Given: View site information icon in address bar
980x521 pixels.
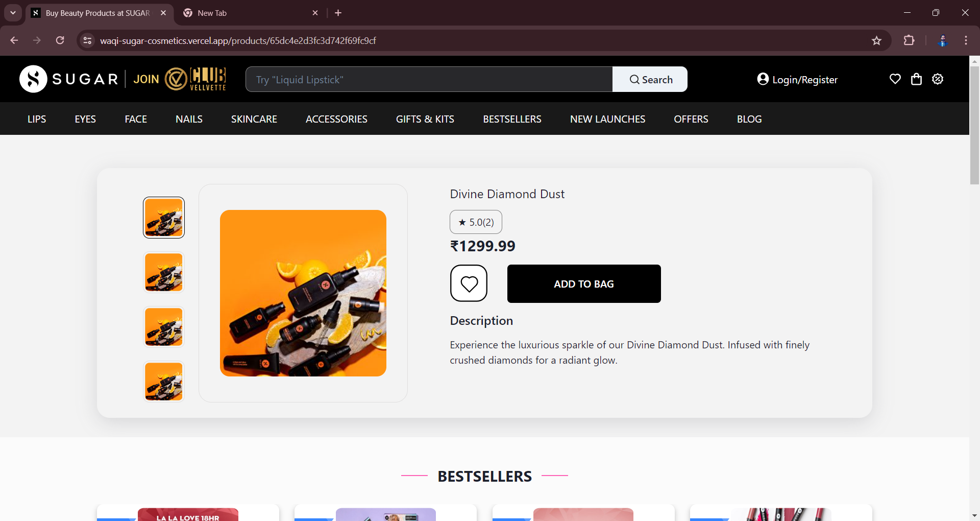Looking at the screenshot, I should (x=87, y=40).
